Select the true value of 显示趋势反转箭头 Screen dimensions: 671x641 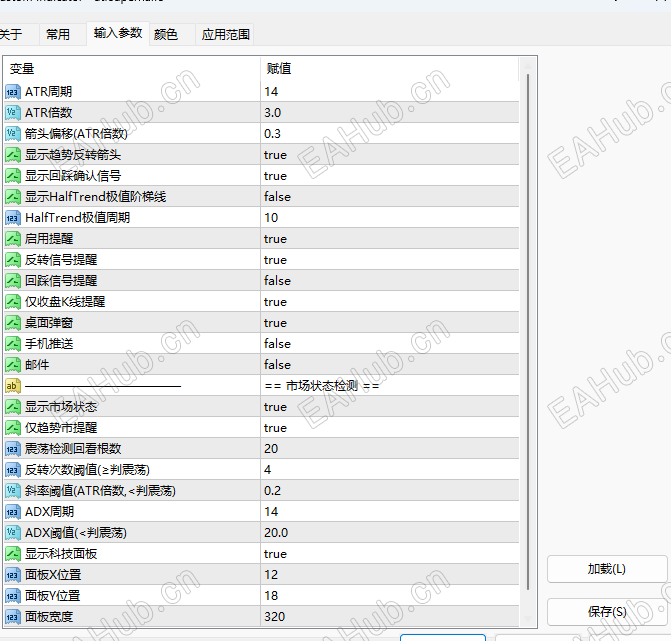point(389,155)
